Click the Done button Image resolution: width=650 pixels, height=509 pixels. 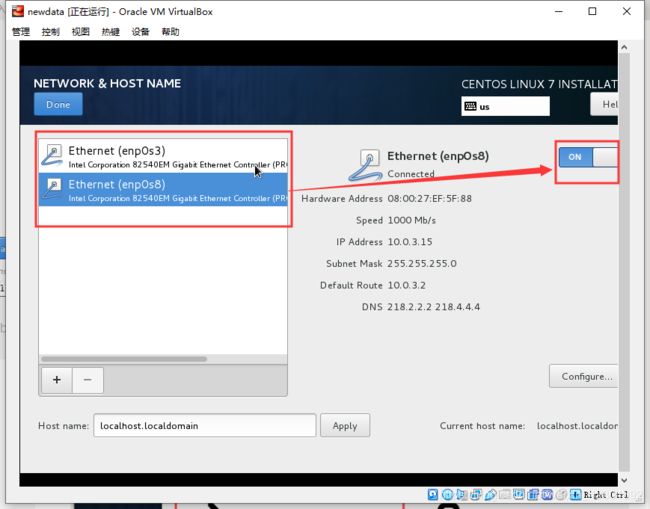click(58, 104)
